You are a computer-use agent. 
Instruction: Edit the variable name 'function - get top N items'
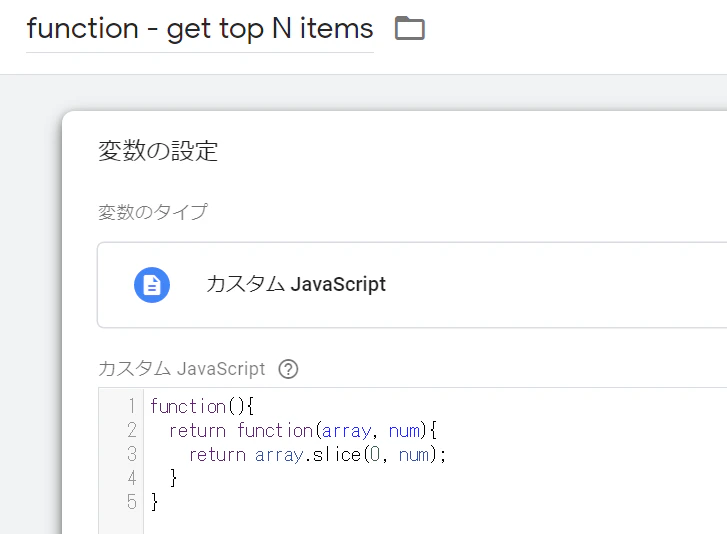click(199, 29)
